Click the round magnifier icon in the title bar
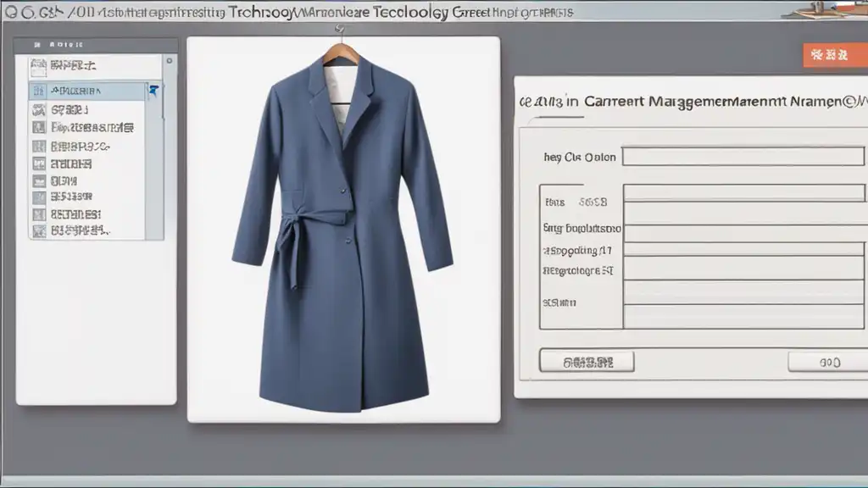868x488 pixels. point(10,13)
